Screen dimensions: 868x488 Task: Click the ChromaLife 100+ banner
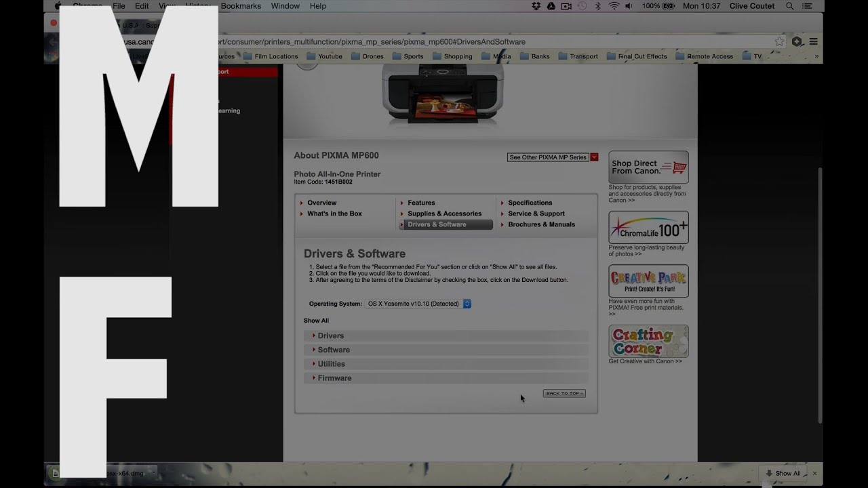[x=648, y=228]
